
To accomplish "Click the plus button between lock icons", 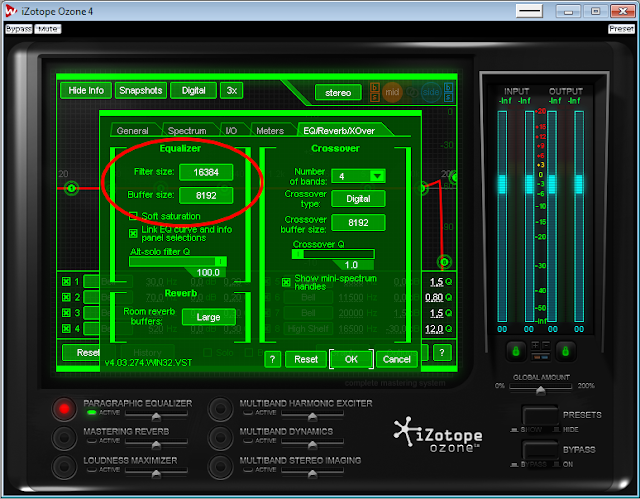I will tap(536, 345).
